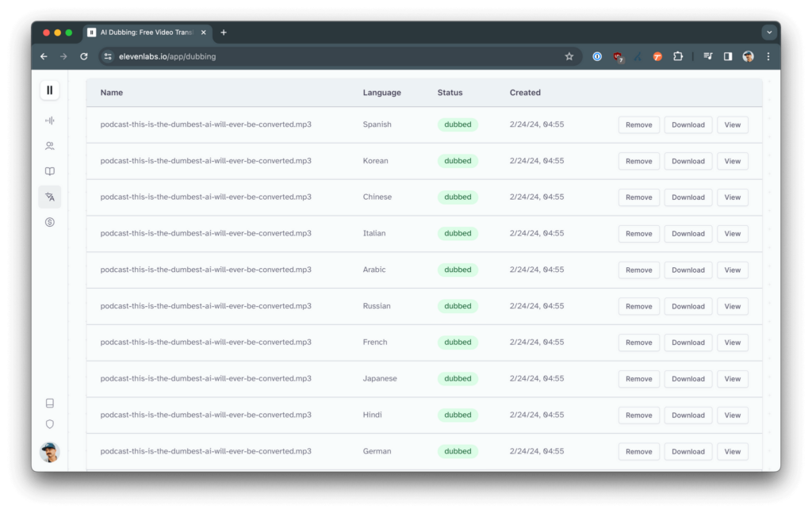
Task: Click the ElevenLabs logo in sidebar
Action: click(x=50, y=90)
